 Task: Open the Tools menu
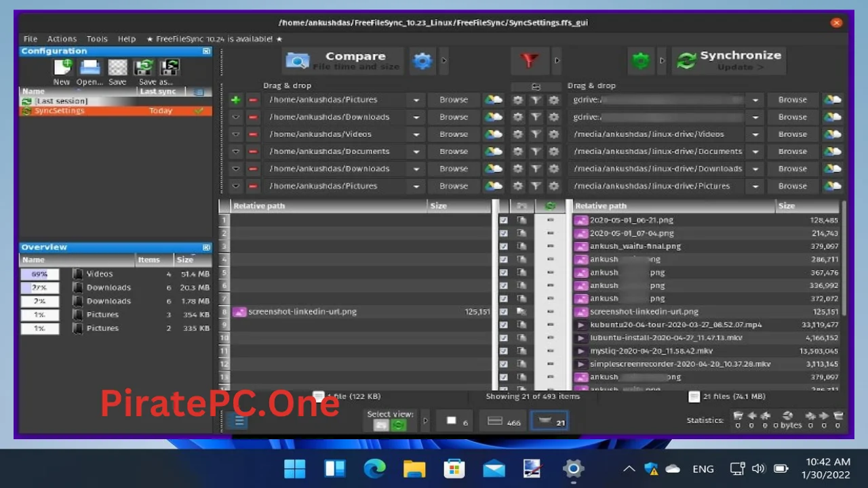(x=97, y=39)
